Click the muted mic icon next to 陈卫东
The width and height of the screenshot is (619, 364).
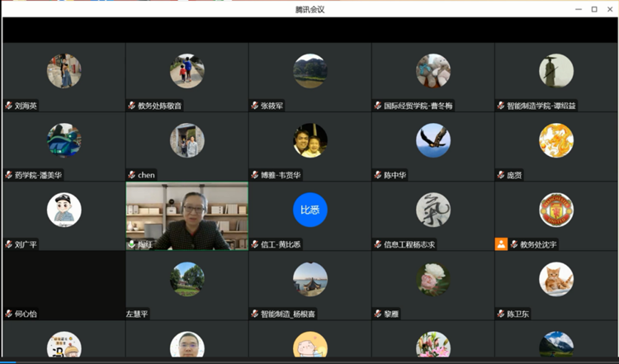coord(500,314)
